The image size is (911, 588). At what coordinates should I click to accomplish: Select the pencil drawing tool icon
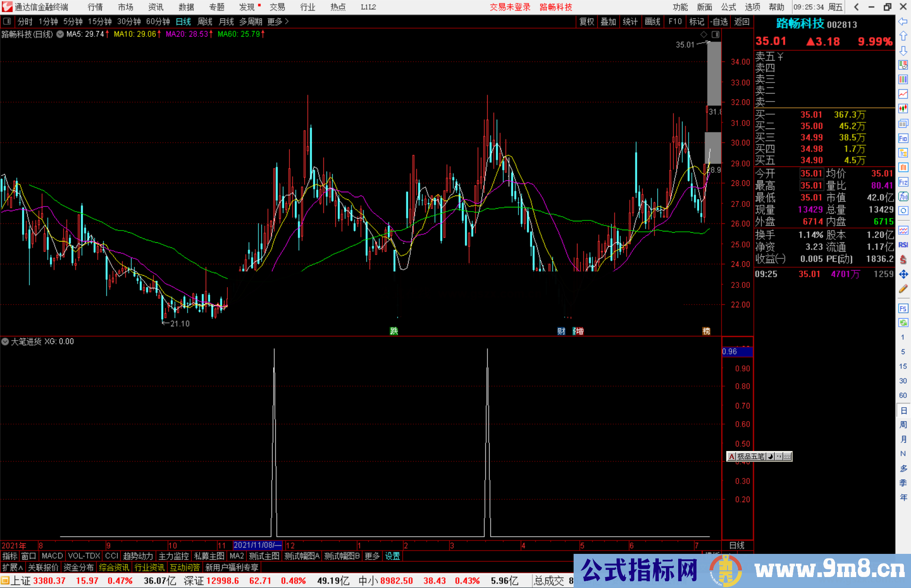point(903,289)
